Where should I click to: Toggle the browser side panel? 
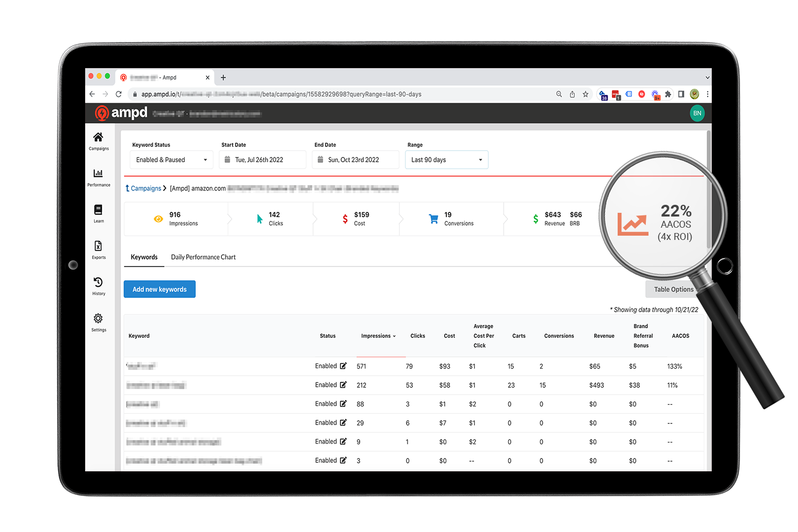681,94
